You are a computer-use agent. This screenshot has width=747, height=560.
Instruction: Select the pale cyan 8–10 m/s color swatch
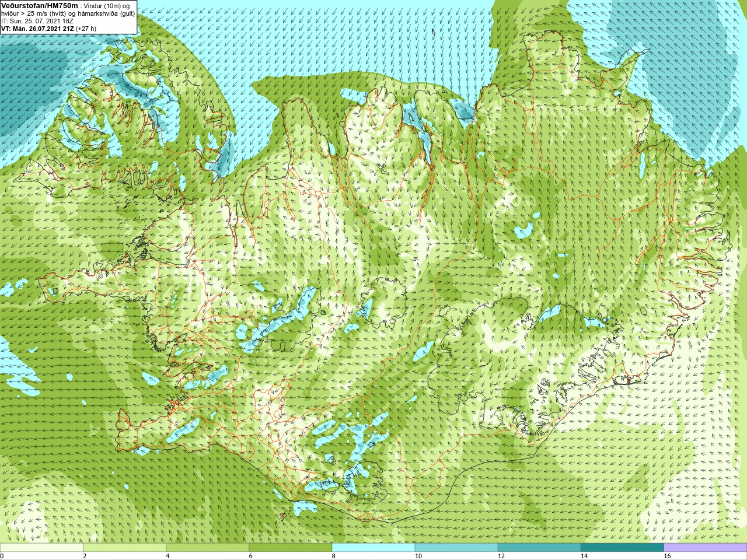373,548
